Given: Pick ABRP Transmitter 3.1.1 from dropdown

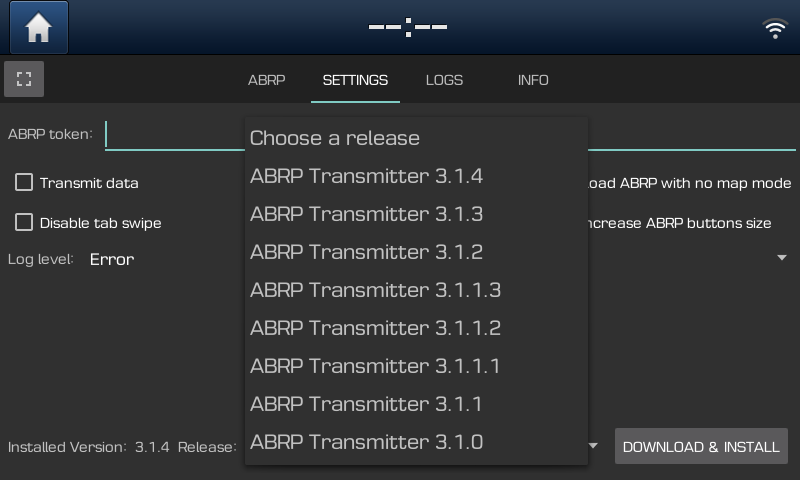Looking at the screenshot, I should [416, 404].
